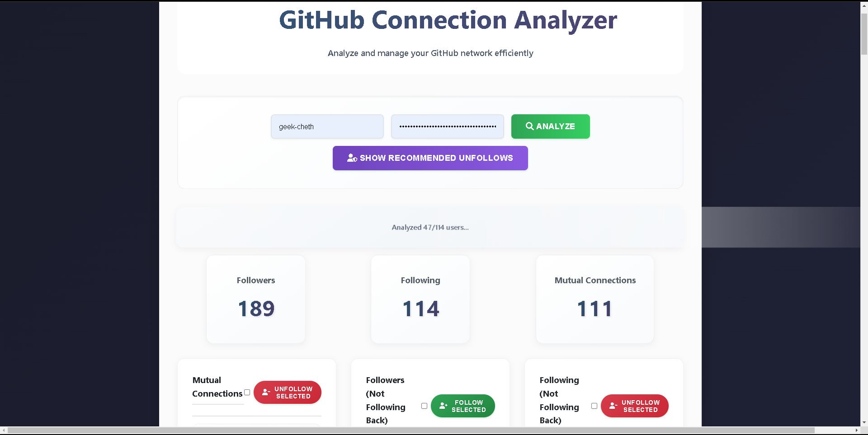Unfollow selected in the Following (Not Following Back) panel
The image size is (868, 435).
tap(634, 406)
